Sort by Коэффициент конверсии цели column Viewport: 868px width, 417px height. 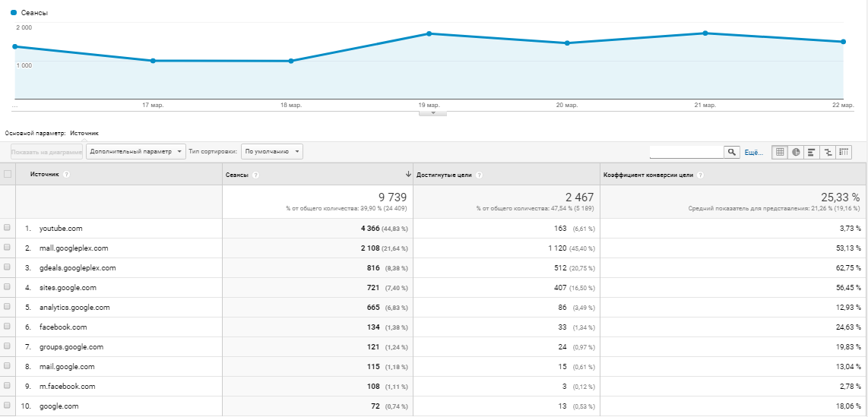[648, 175]
